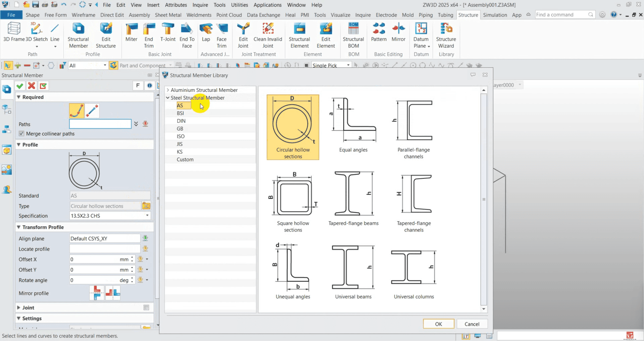Cancel the Structural Member Library dialog
Screen dimensions: 644x341
472,324
